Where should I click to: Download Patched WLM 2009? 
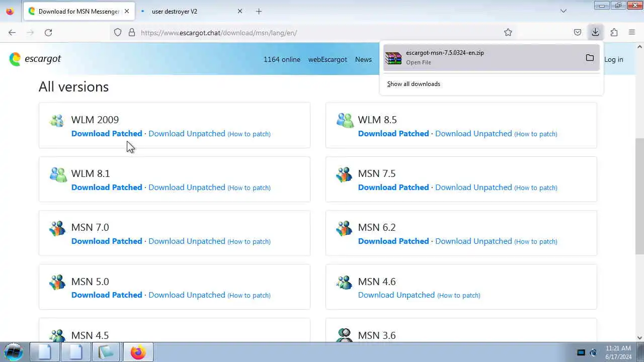pos(107,134)
